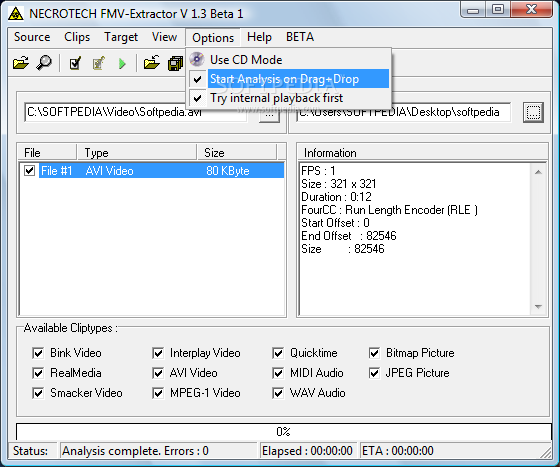The width and height of the screenshot is (560, 467).
Task: Click the Use CD Mode disc icon
Action: point(197,59)
